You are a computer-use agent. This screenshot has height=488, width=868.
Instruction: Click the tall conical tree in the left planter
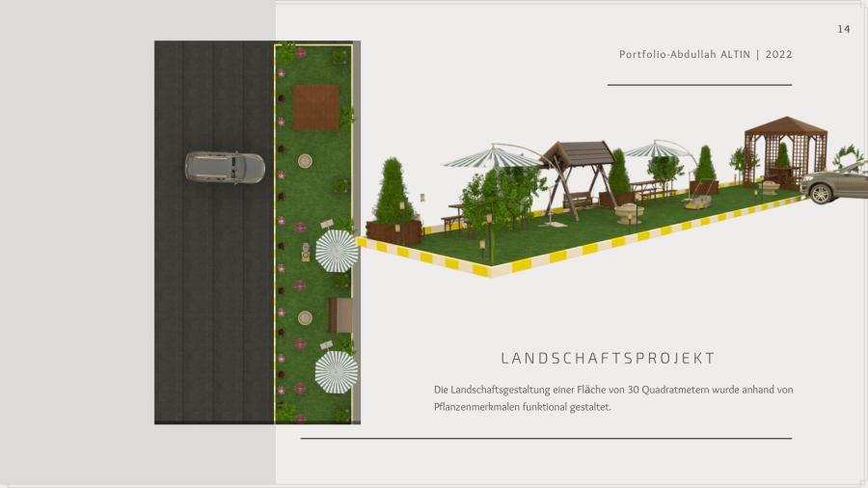(393, 193)
